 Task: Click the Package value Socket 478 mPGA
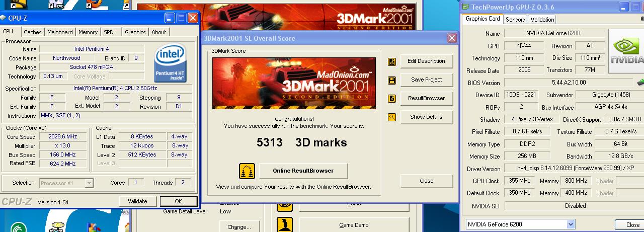coord(92,67)
